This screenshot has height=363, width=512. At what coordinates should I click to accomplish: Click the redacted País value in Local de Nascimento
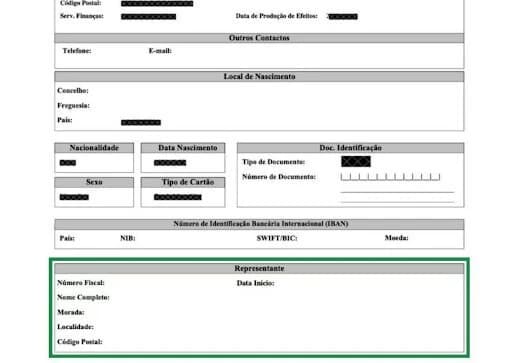pos(141,123)
